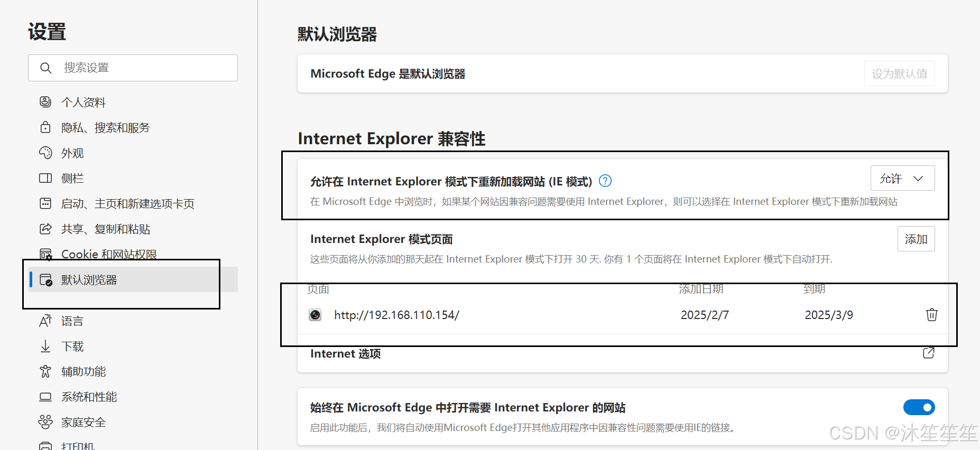This screenshot has height=450, width=980.
Task: Click the http://192.168.110.154/ page entry
Action: pyautogui.click(x=396, y=315)
